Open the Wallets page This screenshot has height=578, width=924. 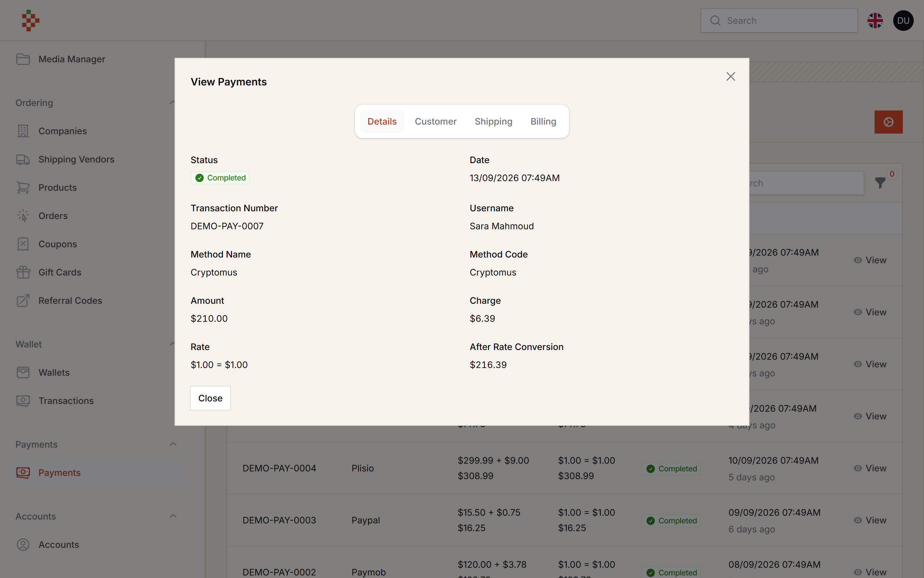pyautogui.click(x=54, y=373)
